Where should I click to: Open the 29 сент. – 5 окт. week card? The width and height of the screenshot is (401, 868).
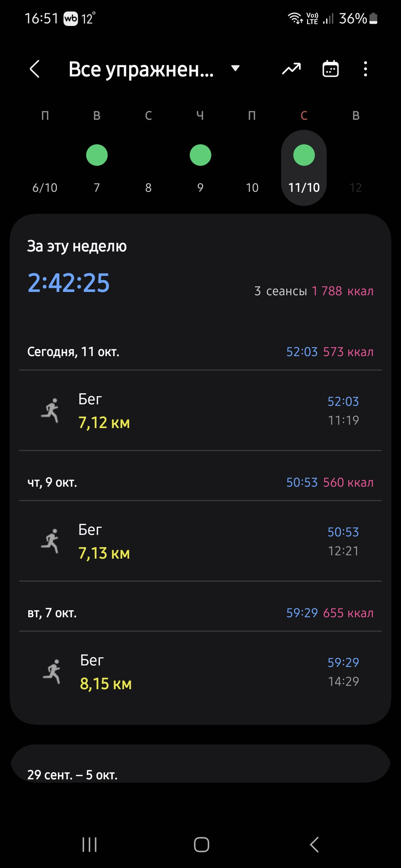tap(200, 764)
